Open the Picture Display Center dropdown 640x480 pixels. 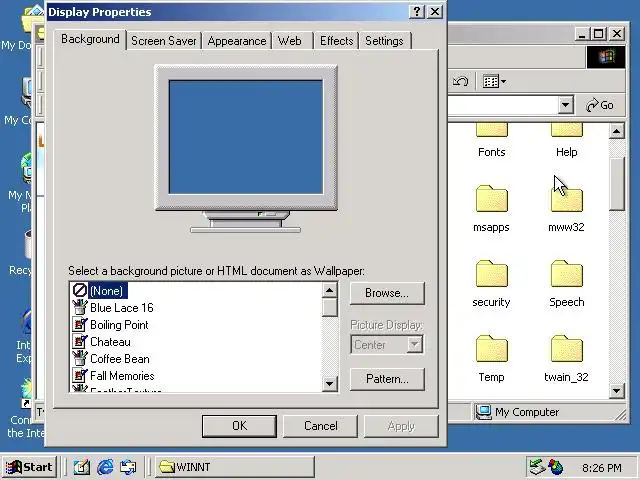[x=387, y=345]
